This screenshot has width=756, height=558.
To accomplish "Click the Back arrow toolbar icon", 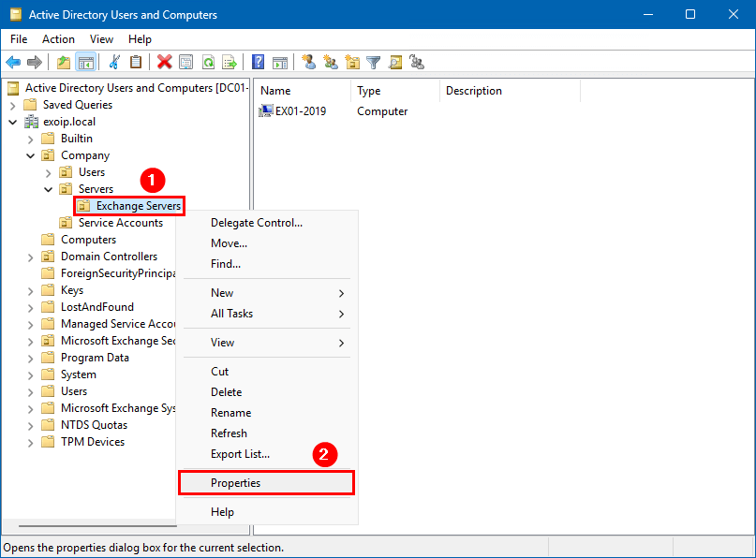I will click(13, 63).
